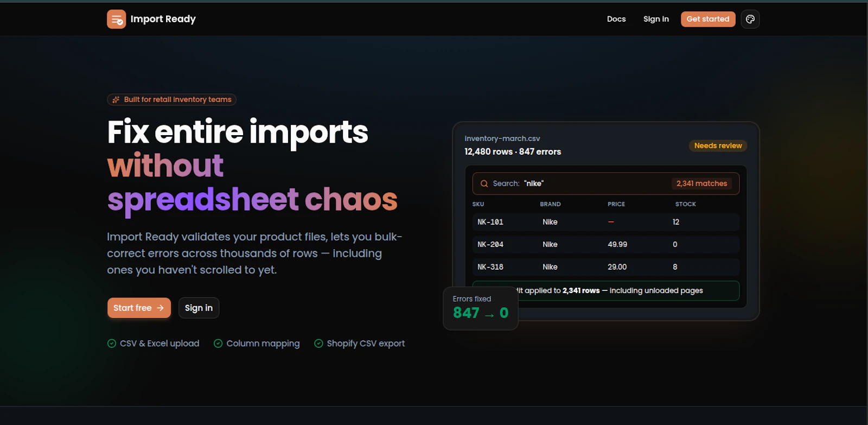The height and width of the screenshot is (425, 868).
Task: Click Nike brand cell in NK-101 row
Action: (x=550, y=222)
